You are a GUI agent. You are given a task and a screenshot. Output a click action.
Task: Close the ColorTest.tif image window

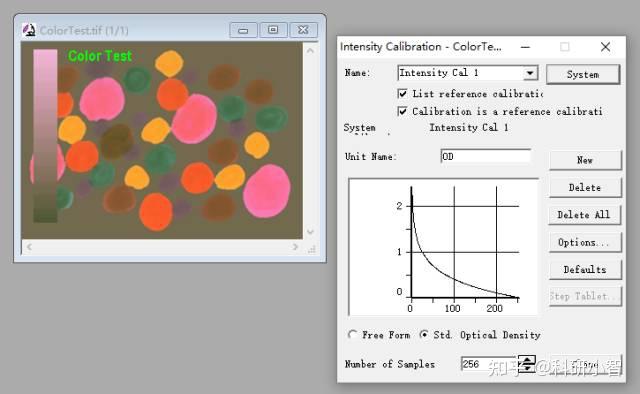(x=303, y=30)
